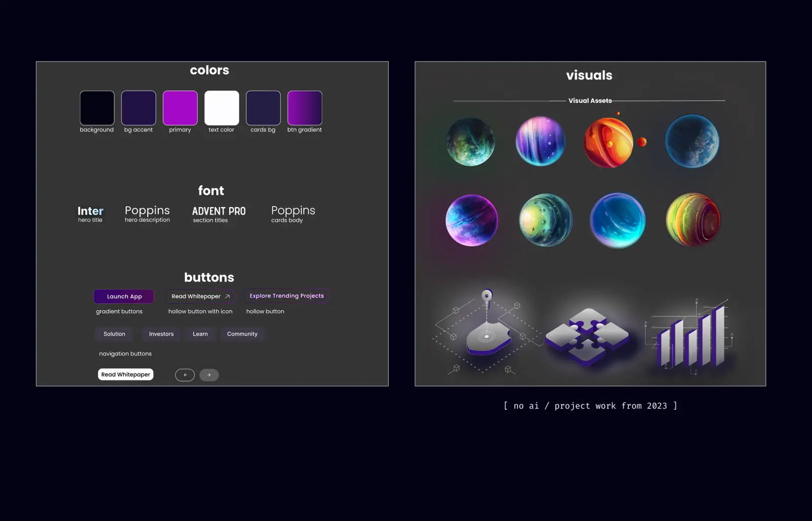Select the primary purple color swatch
Screen dimensions: 812x521
point(180,108)
